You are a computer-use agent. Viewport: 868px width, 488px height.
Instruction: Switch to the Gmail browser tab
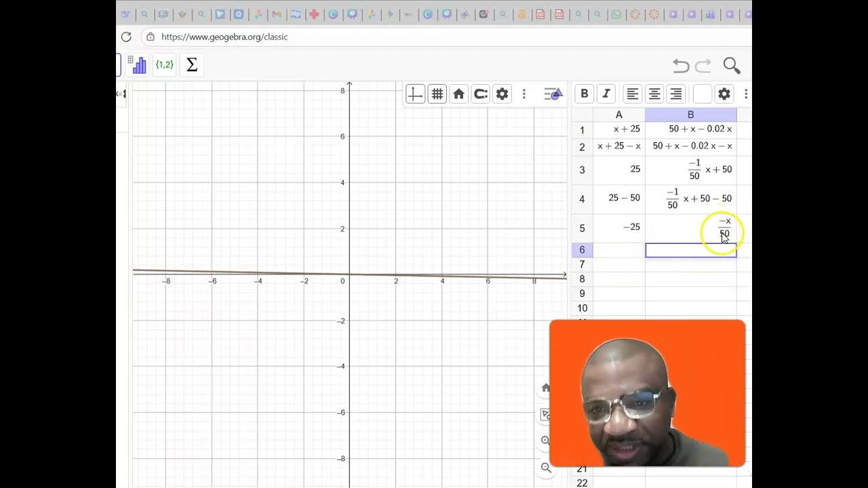(x=276, y=14)
